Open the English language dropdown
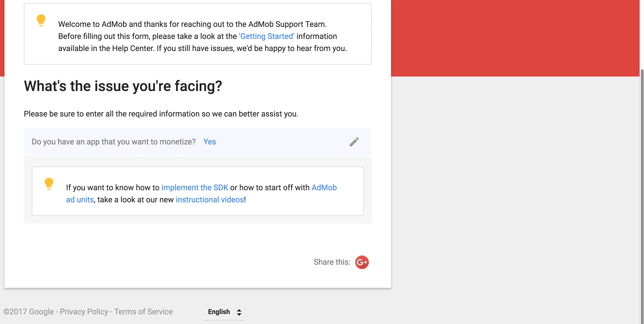Viewport: 644px width, 324px height. (x=219, y=312)
